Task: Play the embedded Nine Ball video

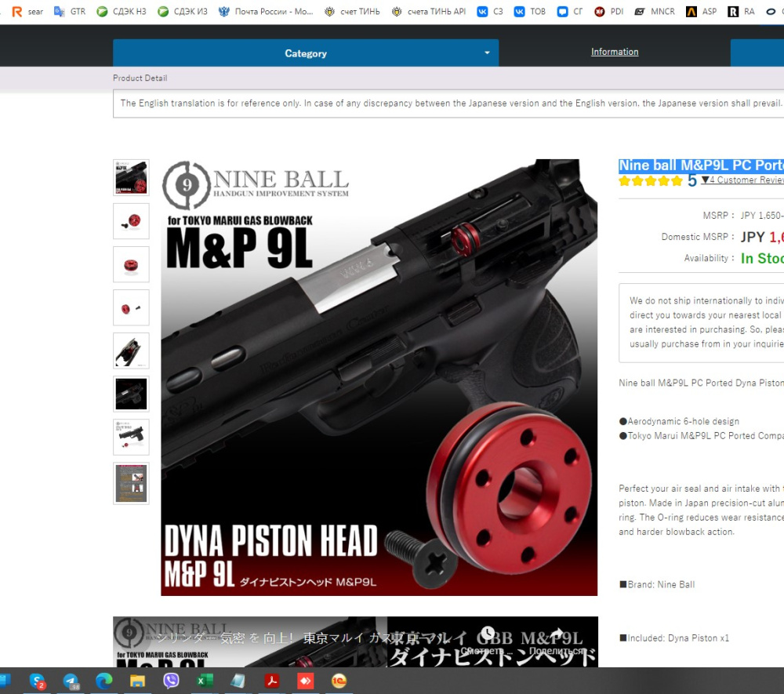Action: click(355, 642)
